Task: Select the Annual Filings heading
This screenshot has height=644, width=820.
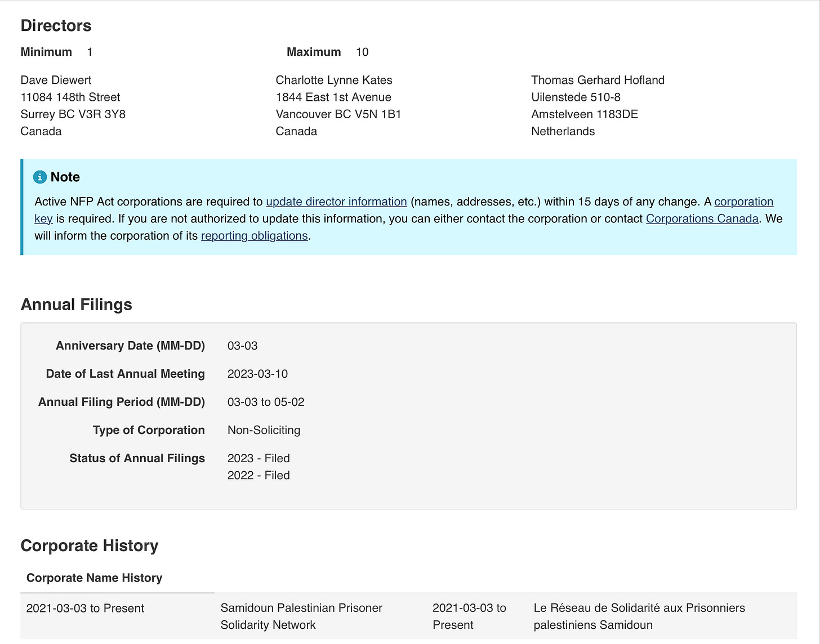Action: [76, 304]
